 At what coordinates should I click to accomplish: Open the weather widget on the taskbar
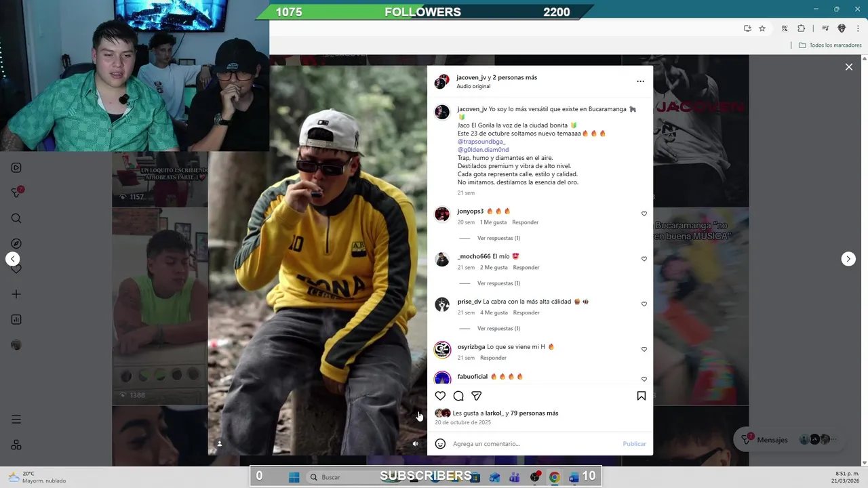tap(37, 477)
